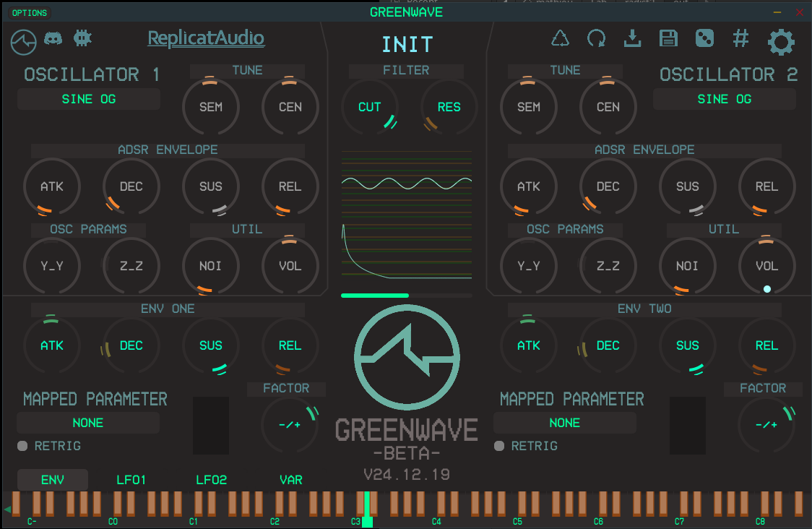Click the circular refresh arrow icon
This screenshot has width=812, height=529.
click(x=596, y=39)
